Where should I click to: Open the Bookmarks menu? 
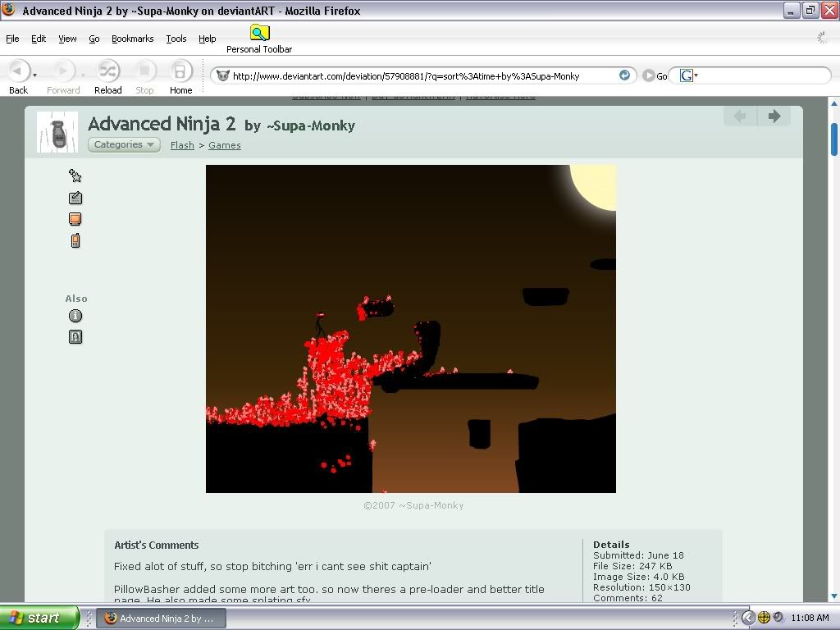click(x=132, y=39)
